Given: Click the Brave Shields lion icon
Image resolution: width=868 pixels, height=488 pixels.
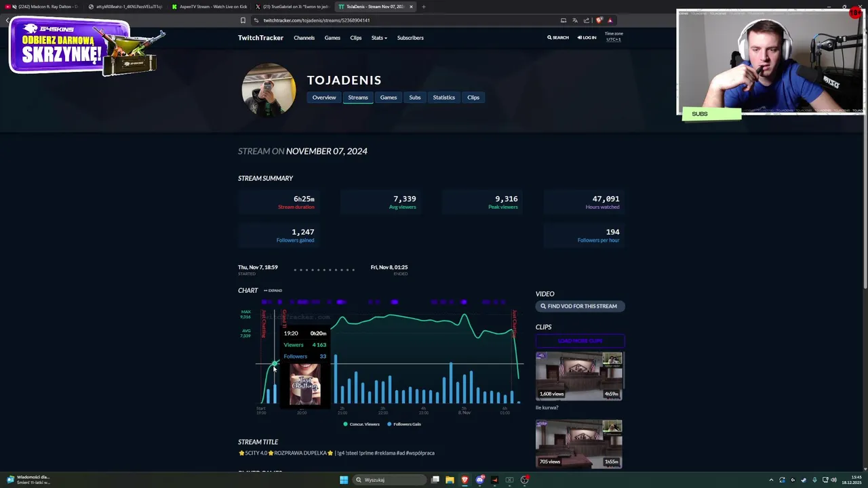Looking at the screenshot, I should coord(599,20).
